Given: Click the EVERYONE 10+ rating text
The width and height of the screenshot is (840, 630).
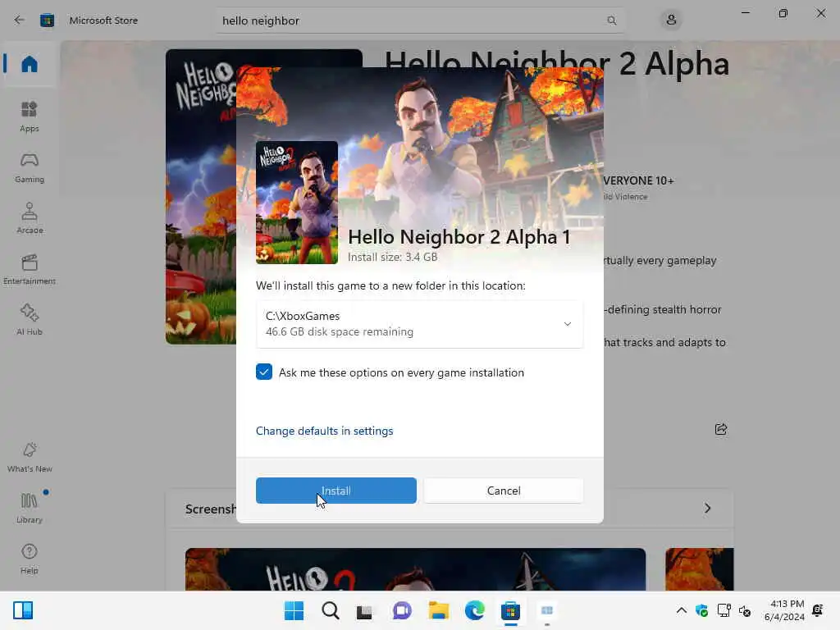Looking at the screenshot, I should click(x=638, y=180).
